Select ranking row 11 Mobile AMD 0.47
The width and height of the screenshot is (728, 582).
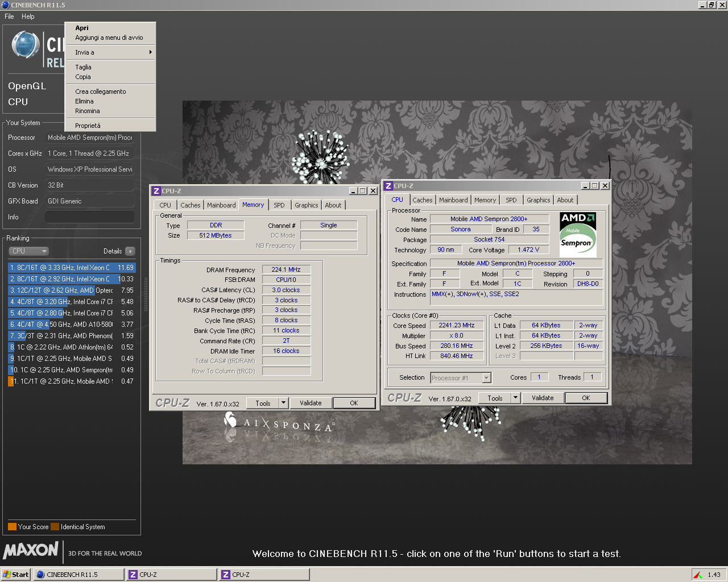(x=72, y=381)
